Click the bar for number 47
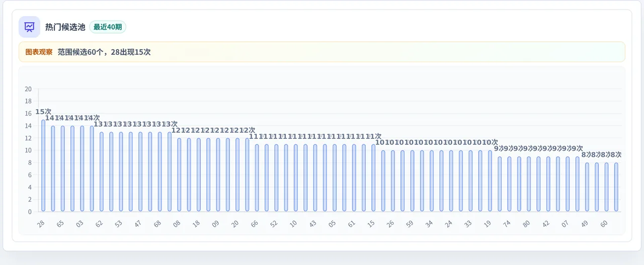The height and width of the screenshot is (265, 644). [140, 171]
